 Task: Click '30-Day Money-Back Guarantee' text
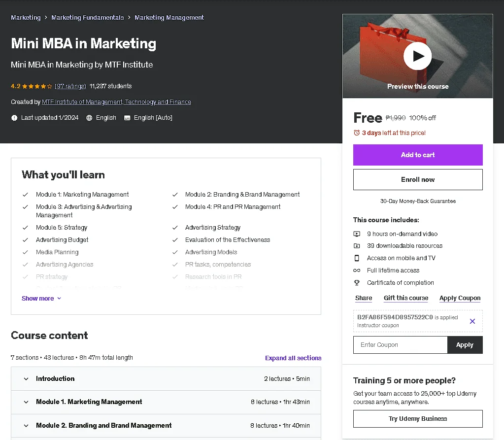(x=418, y=201)
